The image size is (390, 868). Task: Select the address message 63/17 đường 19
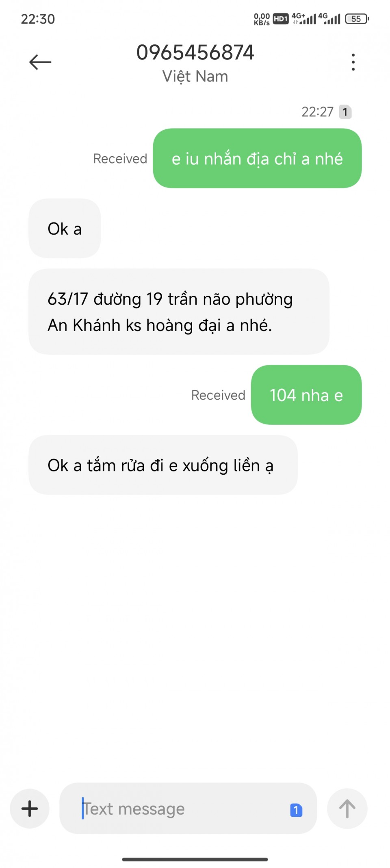179,312
